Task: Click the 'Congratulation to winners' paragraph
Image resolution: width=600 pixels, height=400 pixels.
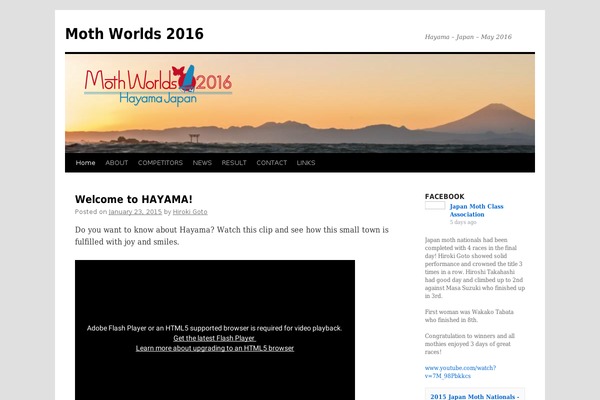Action: [x=470, y=344]
